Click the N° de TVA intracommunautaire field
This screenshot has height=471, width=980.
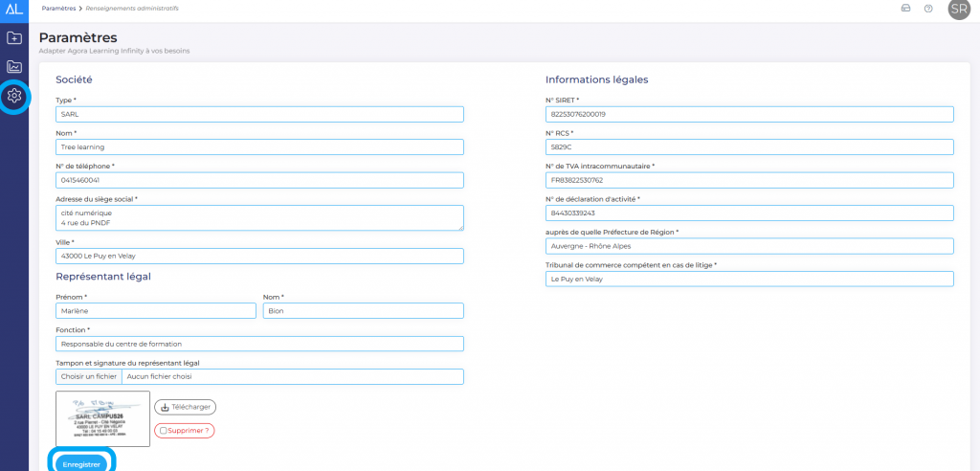coord(749,180)
